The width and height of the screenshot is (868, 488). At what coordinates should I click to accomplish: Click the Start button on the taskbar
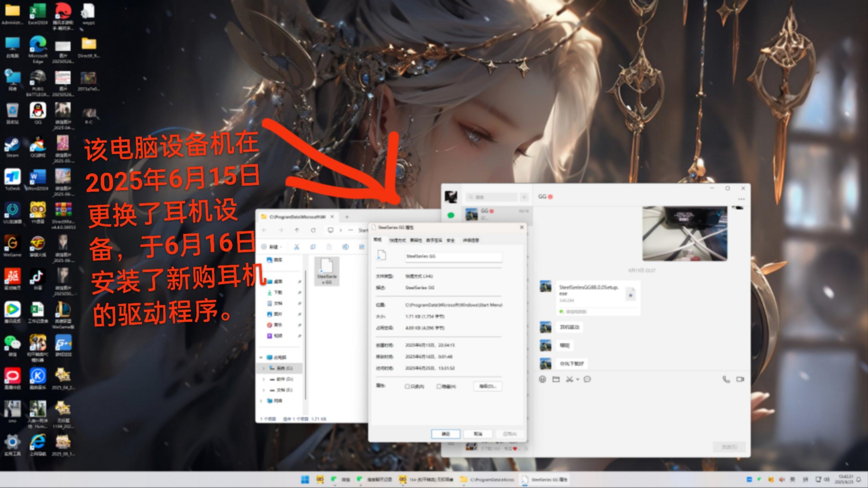tap(305, 479)
